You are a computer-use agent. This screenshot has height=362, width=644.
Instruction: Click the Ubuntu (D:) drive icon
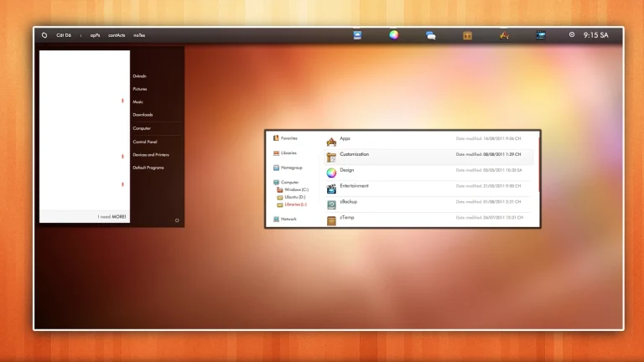click(x=280, y=198)
